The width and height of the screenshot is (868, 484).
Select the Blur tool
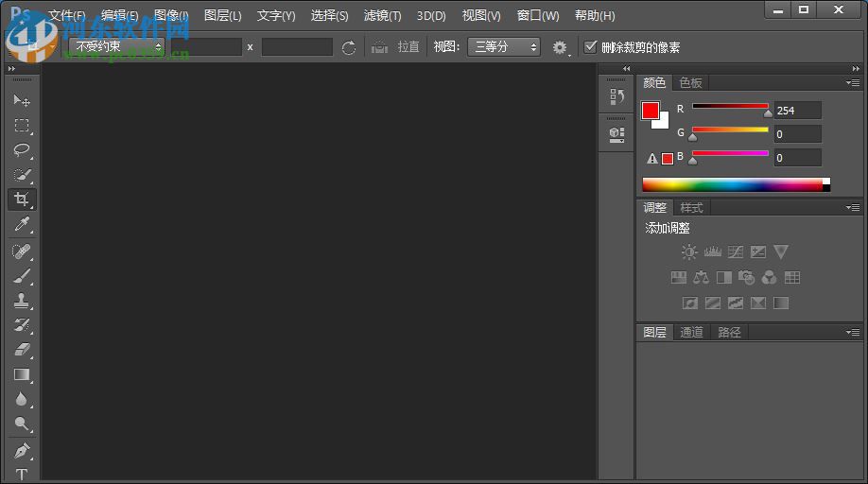pyautogui.click(x=22, y=399)
